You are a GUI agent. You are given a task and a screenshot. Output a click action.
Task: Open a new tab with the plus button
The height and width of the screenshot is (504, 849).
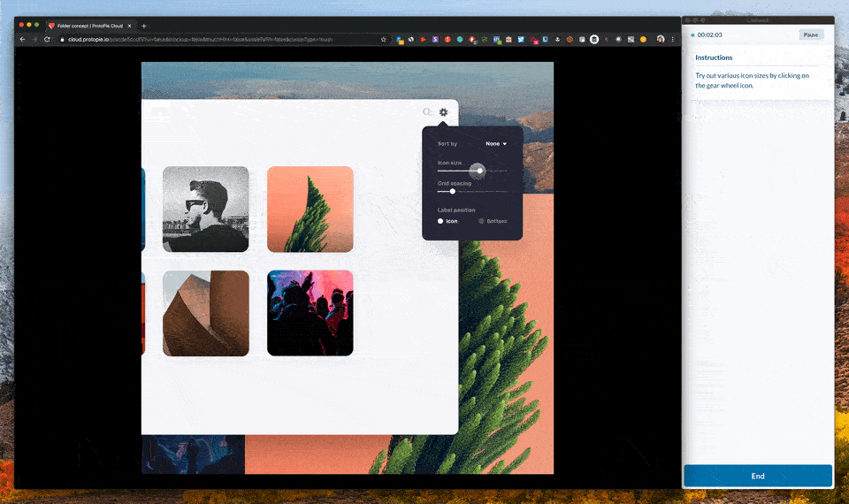pyautogui.click(x=144, y=26)
